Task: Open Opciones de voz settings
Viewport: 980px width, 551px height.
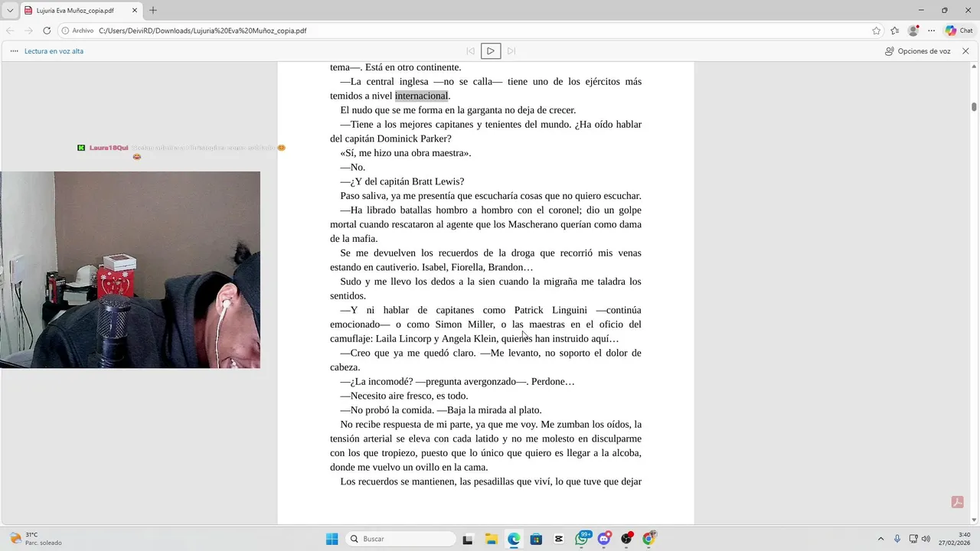Action: [x=917, y=51]
